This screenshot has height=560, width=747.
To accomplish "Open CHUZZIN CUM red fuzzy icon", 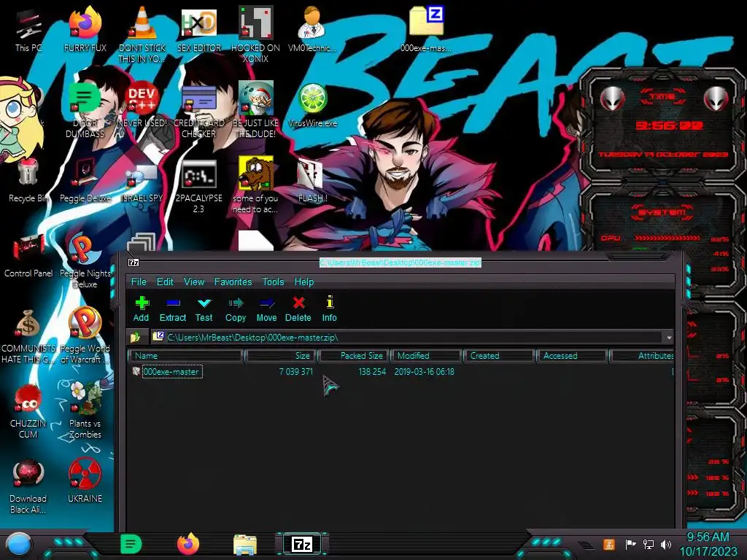I will tap(28, 411).
